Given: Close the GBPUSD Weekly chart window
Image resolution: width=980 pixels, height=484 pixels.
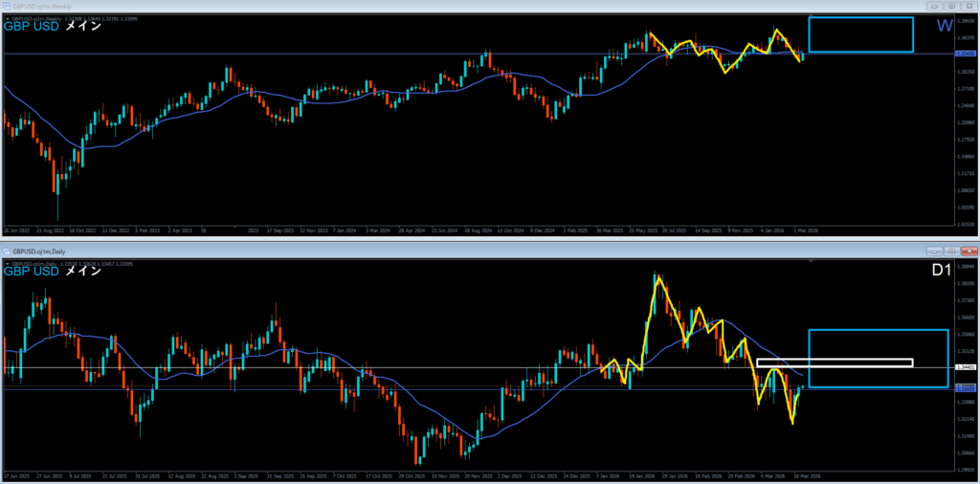Looking at the screenshot, I should (968, 6).
